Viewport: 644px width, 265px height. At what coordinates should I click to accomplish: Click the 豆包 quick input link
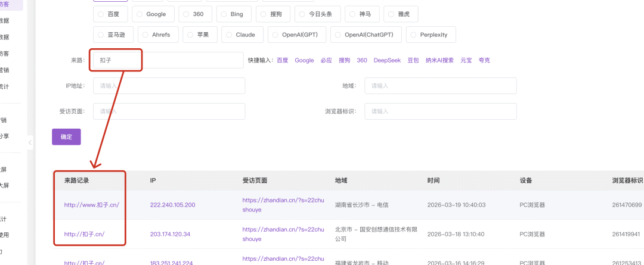[413, 60]
